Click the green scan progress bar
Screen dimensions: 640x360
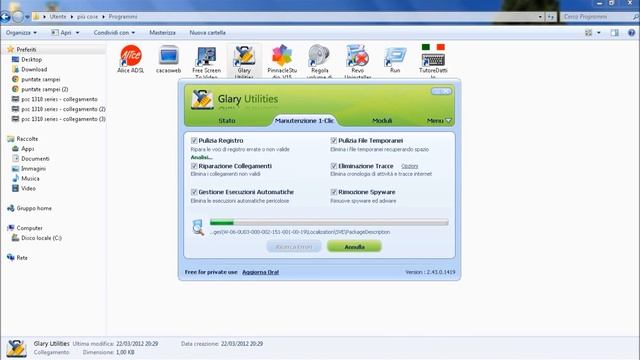[329, 222]
